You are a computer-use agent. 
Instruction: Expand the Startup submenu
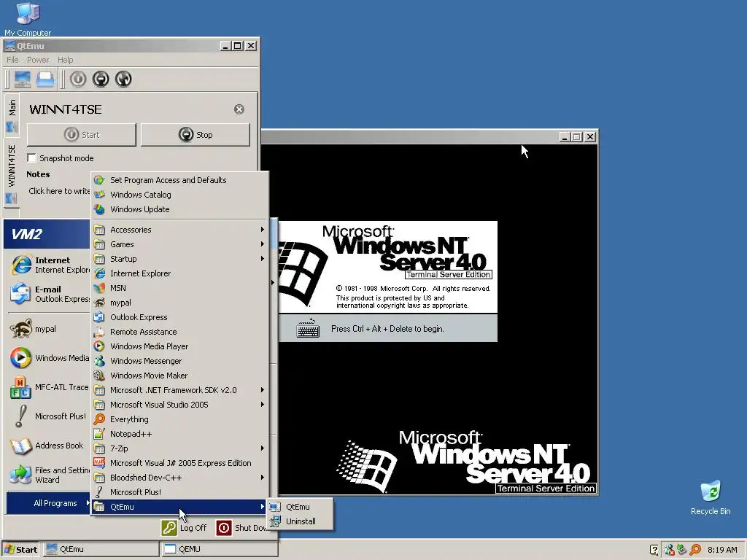pyautogui.click(x=180, y=259)
